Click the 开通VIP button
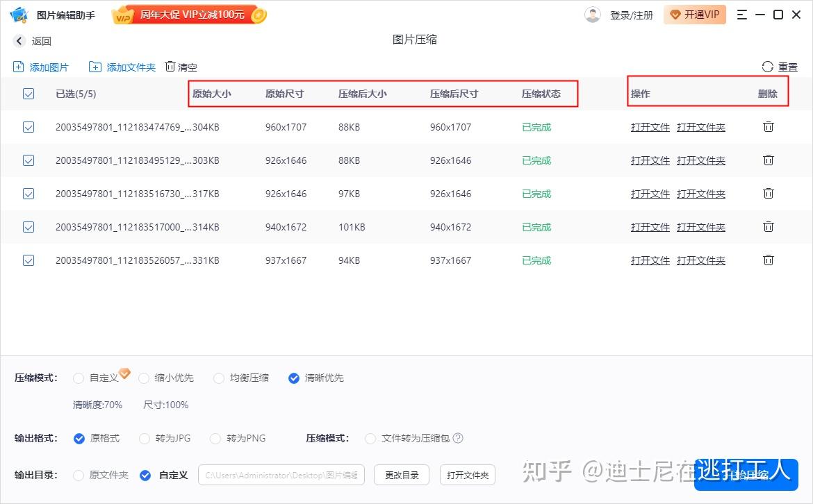 point(695,15)
